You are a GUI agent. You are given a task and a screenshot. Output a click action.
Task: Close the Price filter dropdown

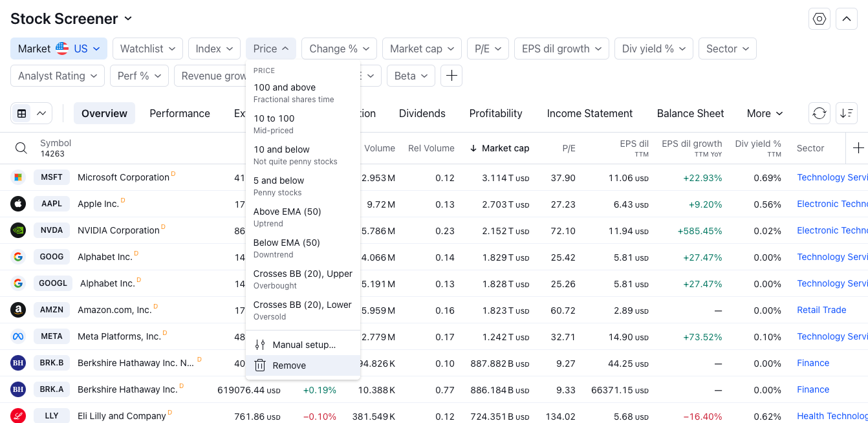(x=271, y=49)
